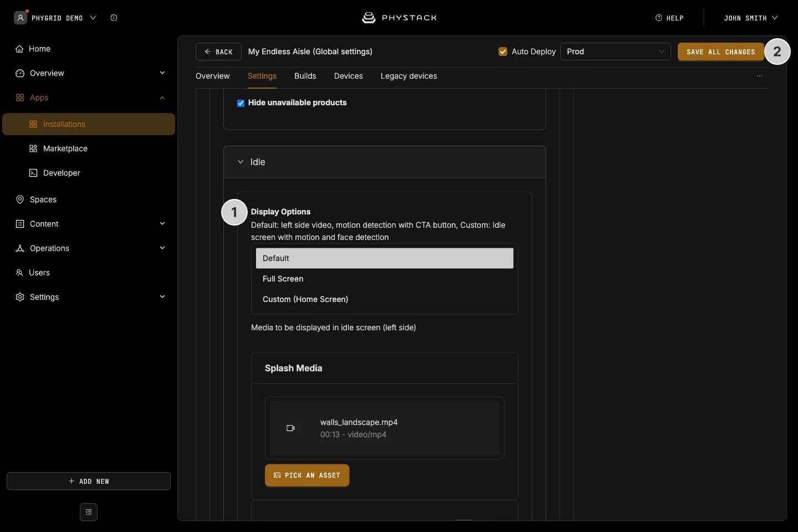Open the three-dots more options menu
Image resolution: width=798 pixels, height=532 pixels.
click(760, 76)
